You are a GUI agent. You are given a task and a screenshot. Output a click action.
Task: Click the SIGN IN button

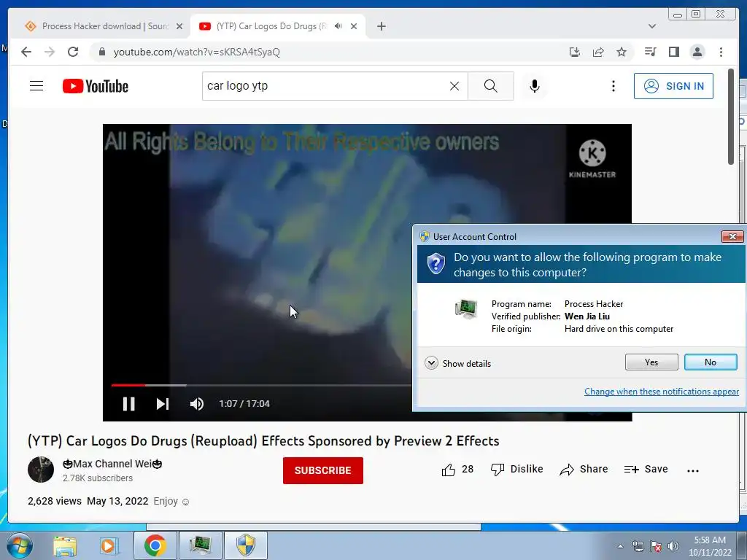pyautogui.click(x=673, y=86)
